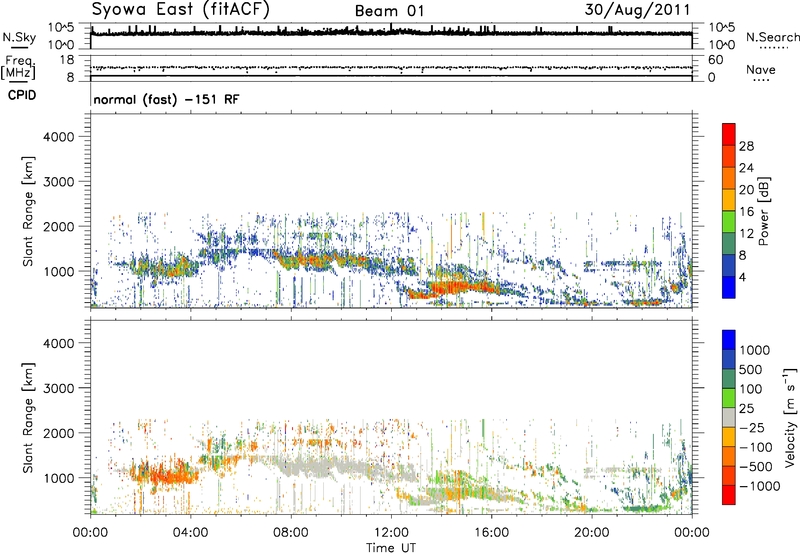
Task: Click the '2000' tick of the Velocity panel
Action: pyautogui.click(x=58, y=433)
